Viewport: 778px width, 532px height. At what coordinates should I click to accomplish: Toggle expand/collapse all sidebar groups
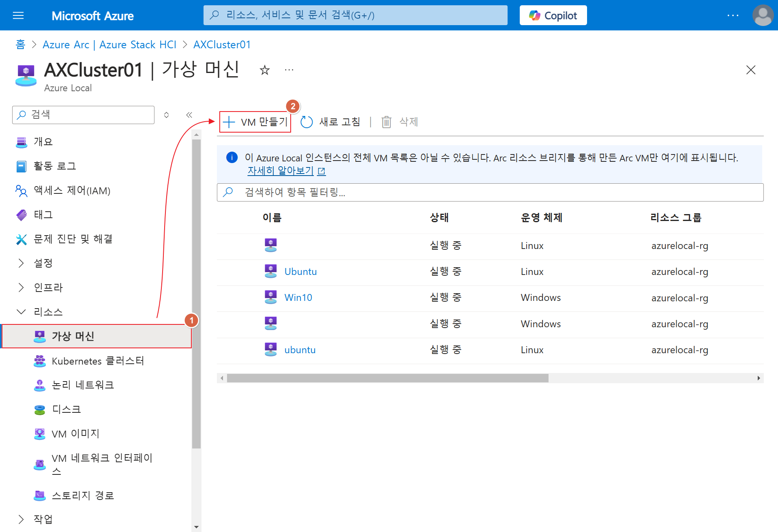(x=166, y=115)
